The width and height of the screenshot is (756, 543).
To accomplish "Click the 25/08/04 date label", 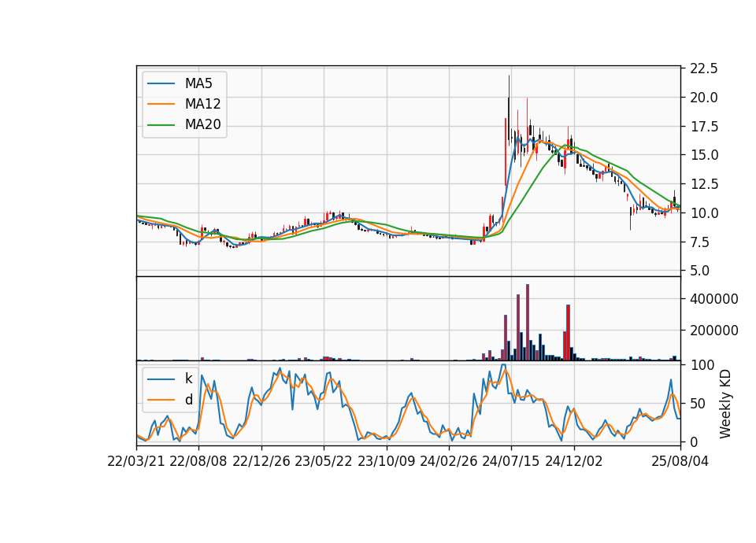I will (680, 461).
